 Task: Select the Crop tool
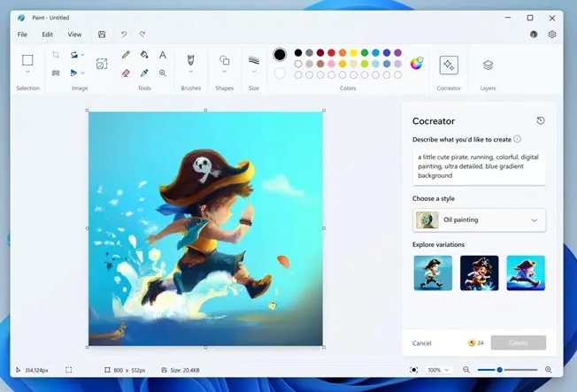tap(56, 55)
